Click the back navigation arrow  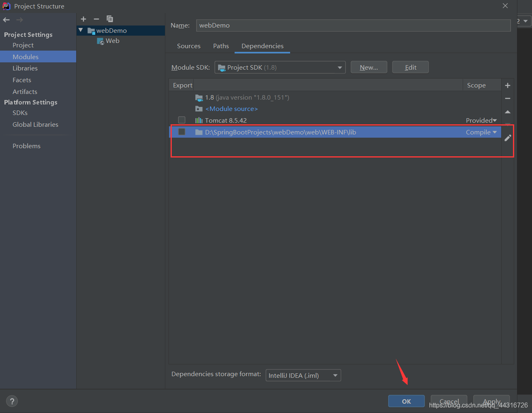click(6, 20)
